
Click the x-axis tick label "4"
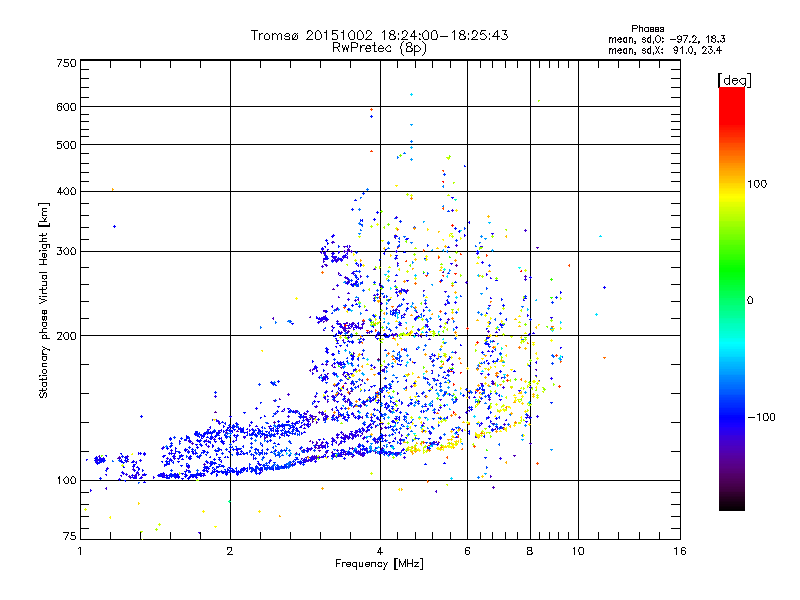380,551
